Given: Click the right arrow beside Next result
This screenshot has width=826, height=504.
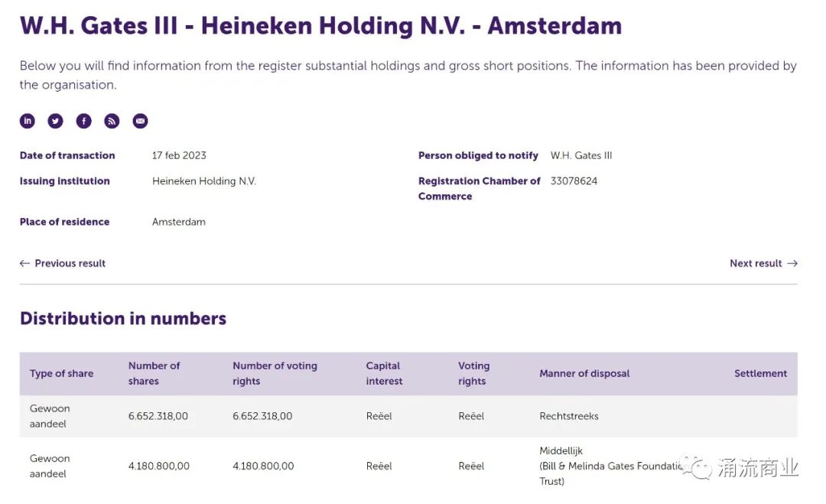Looking at the screenshot, I should click(792, 263).
